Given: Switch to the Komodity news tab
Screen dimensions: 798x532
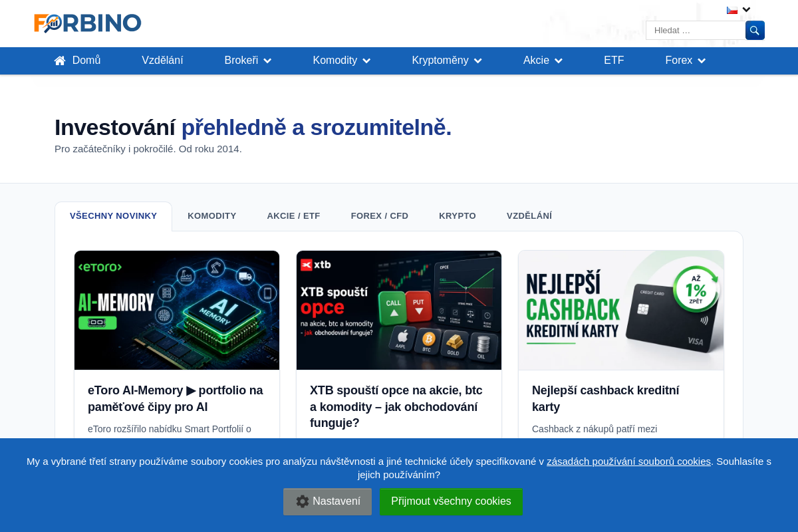Looking at the screenshot, I should [x=212, y=216].
